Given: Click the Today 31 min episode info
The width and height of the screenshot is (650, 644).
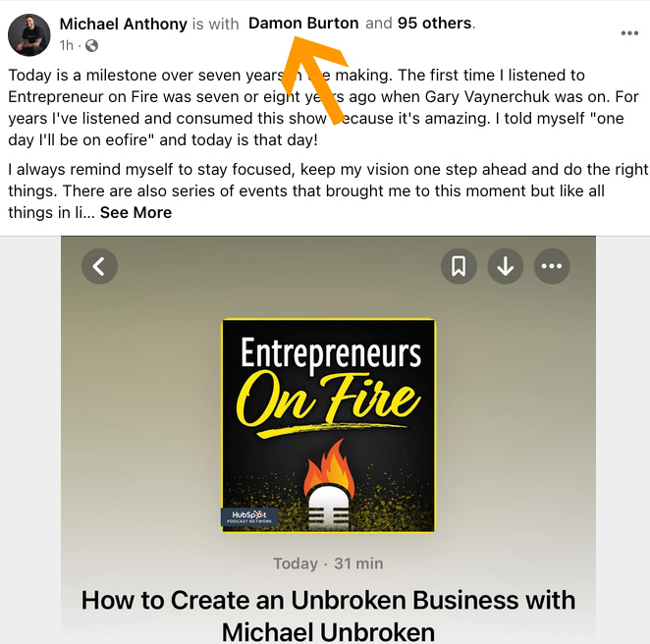Looking at the screenshot, I should pos(328,563).
